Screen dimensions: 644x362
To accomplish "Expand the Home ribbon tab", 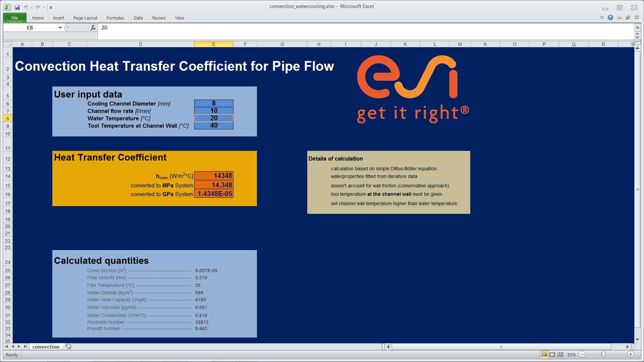I will click(37, 18).
